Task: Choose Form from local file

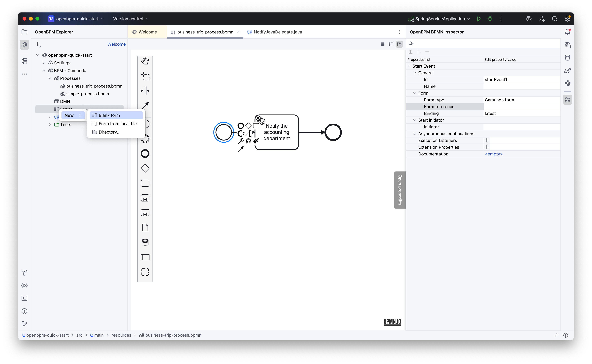Action: pos(116,123)
